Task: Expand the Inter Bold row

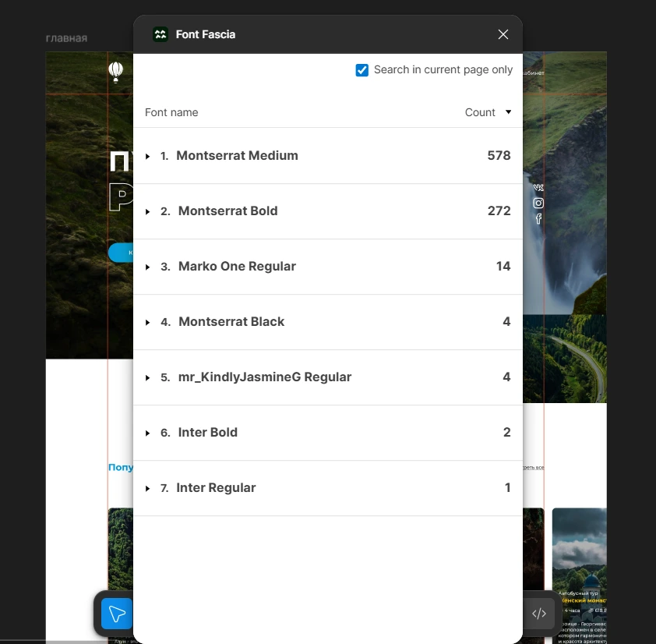Action: tap(148, 433)
